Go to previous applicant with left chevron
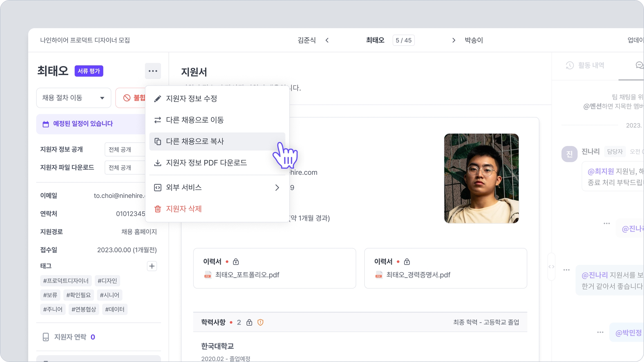The height and width of the screenshot is (362, 644). (x=327, y=40)
